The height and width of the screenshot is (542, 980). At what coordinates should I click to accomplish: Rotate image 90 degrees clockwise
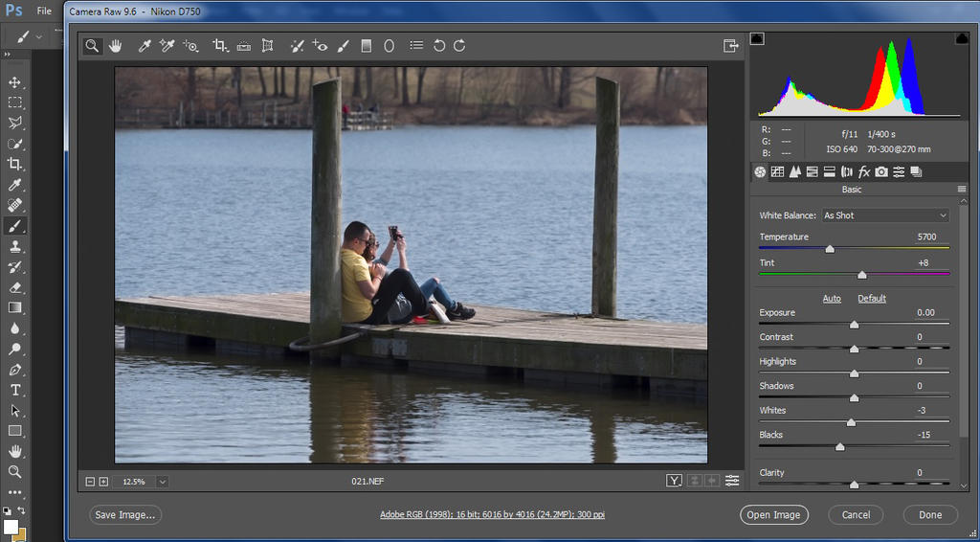coord(460,46)
